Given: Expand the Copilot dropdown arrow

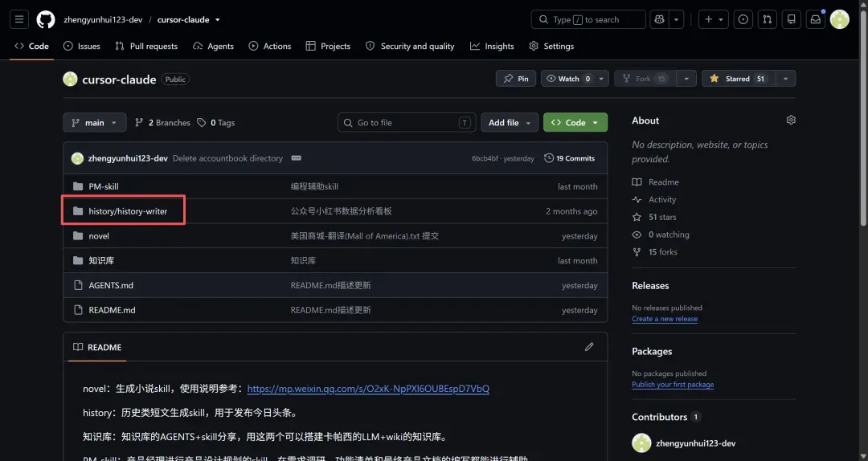Looking at the screenshot, I should (x=677, y=19).
